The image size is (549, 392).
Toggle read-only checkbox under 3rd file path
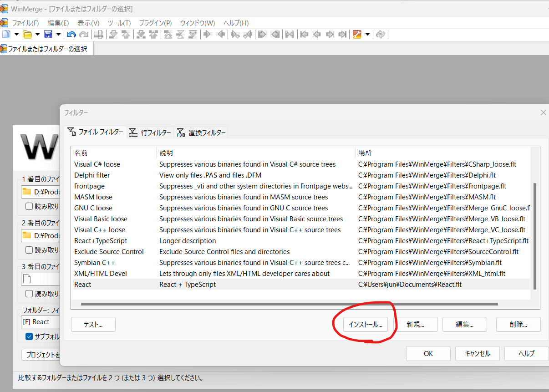click(x=29, y=294)
